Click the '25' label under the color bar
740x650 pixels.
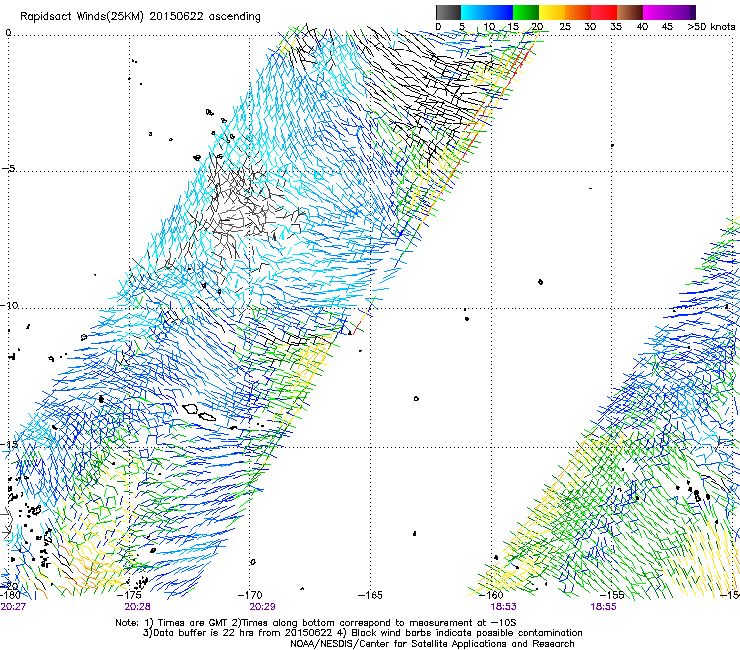click(565, 27)
